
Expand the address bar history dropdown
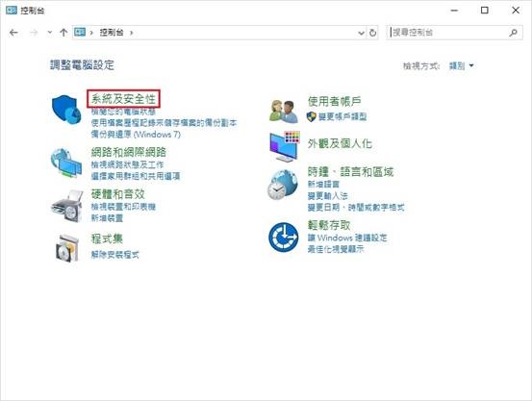tap(361, 33)
